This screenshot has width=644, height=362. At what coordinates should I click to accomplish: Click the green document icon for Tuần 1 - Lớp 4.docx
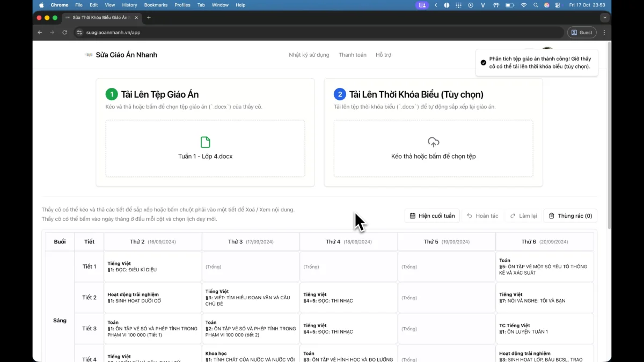point(204,142)
